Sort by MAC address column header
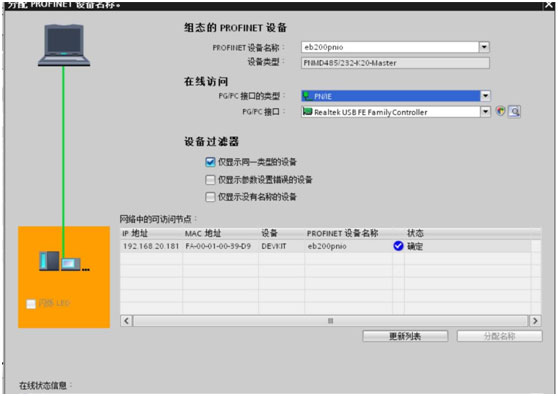The height and width of the screenshot is (396, 558). [220, 233]
